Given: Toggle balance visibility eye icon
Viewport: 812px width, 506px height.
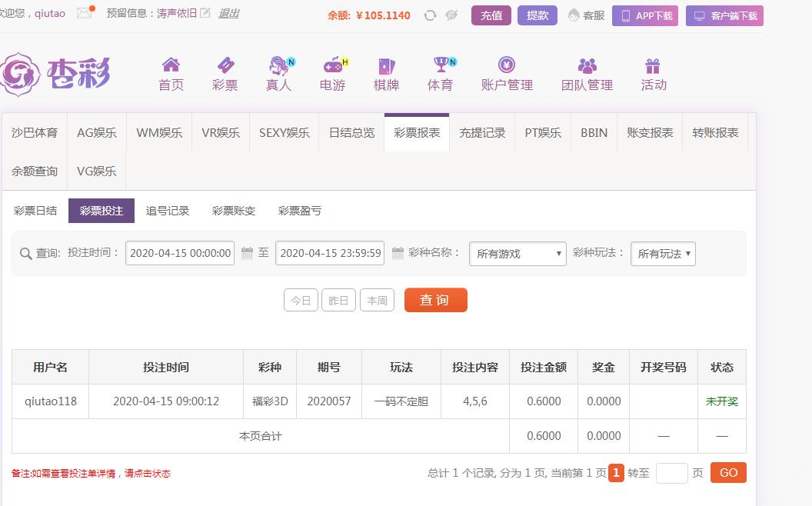Looking at the screenshot, I should click(x=451, y=15).
